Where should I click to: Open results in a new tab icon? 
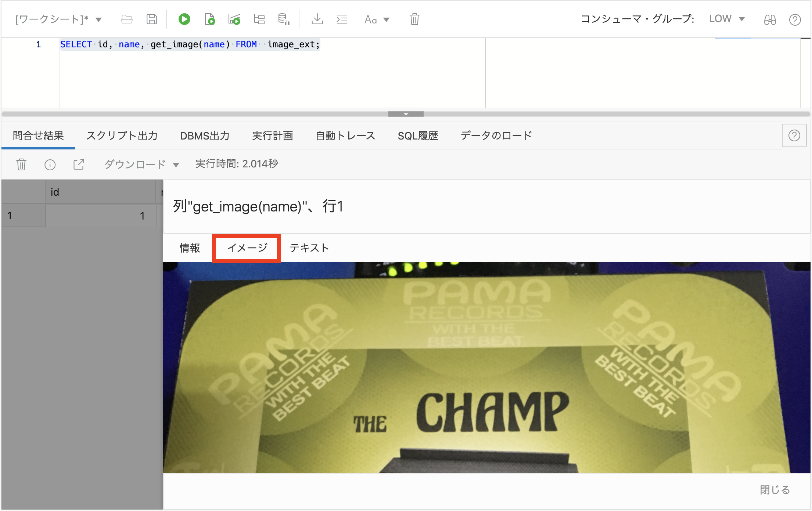pyautogui.click(x=79, y=164)
